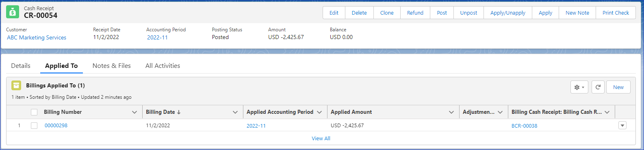Refresh the Billings Applied To list
644x150 pixels.
pyautogui.click(x=598, y=87)
